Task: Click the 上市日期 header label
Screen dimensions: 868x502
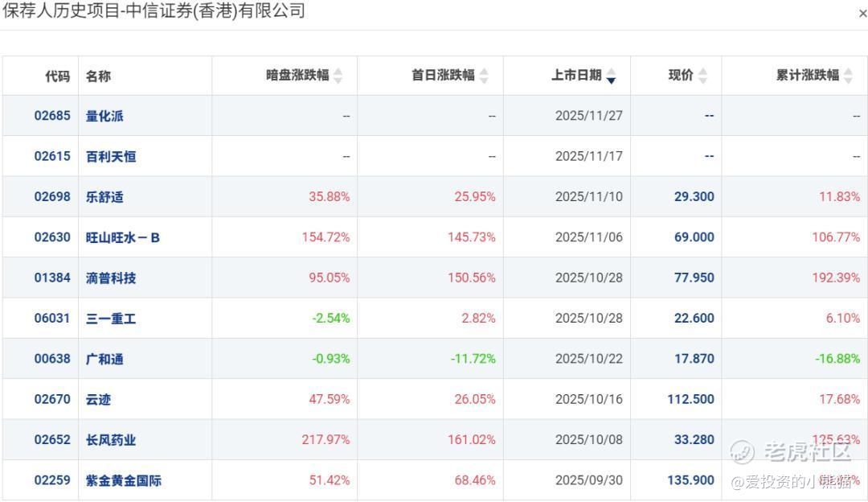Action: (x=576, y=75)
